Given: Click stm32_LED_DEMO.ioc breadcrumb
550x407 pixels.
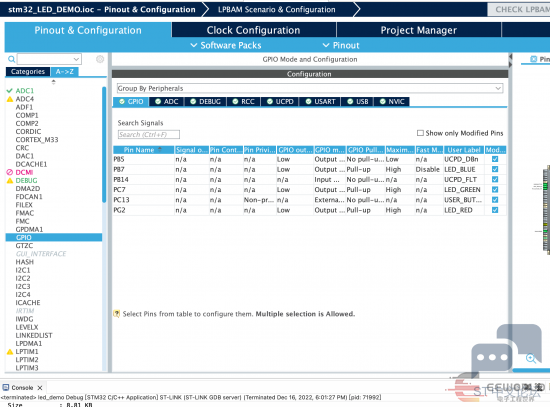Looking at the screenshot, I should click(x=102, y=9).
